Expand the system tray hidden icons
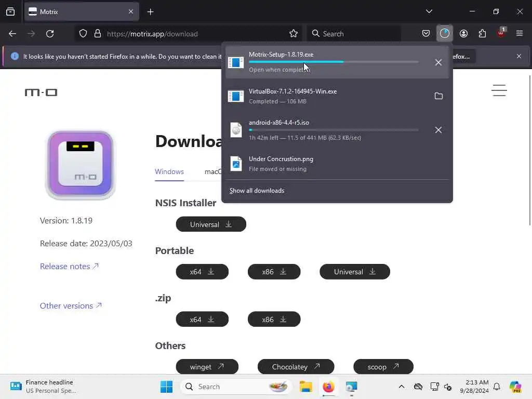Image resolution: width=532 pixels, height=399 pixels. click(402, 387)
